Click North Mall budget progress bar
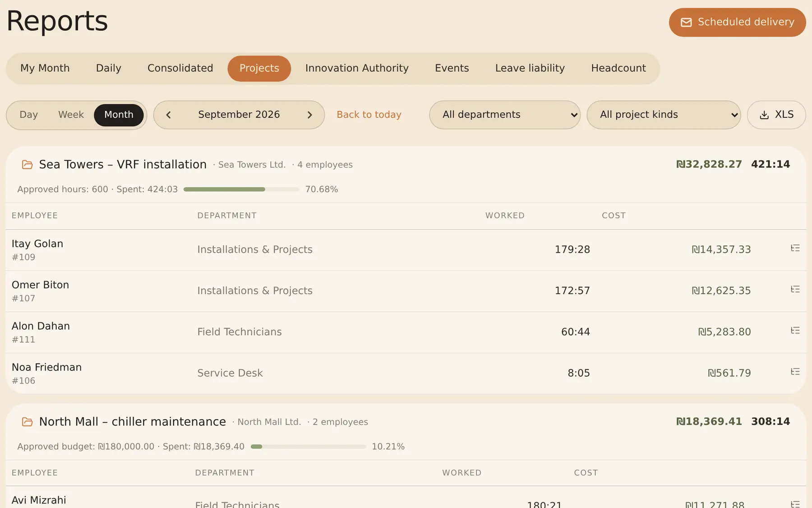The width and height of the screenshot is (812, 508). [x=308, y=447]
